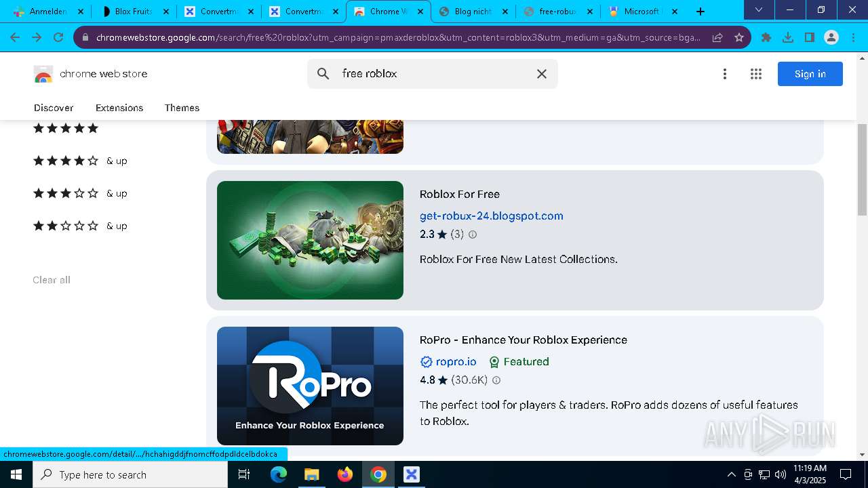Open the Chrome Web Store logo home link

[x=90, y=74]
